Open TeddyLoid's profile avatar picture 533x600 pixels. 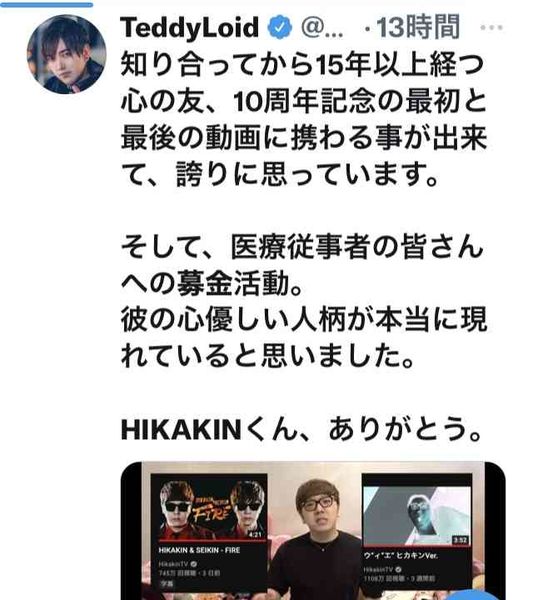[67, 54]
